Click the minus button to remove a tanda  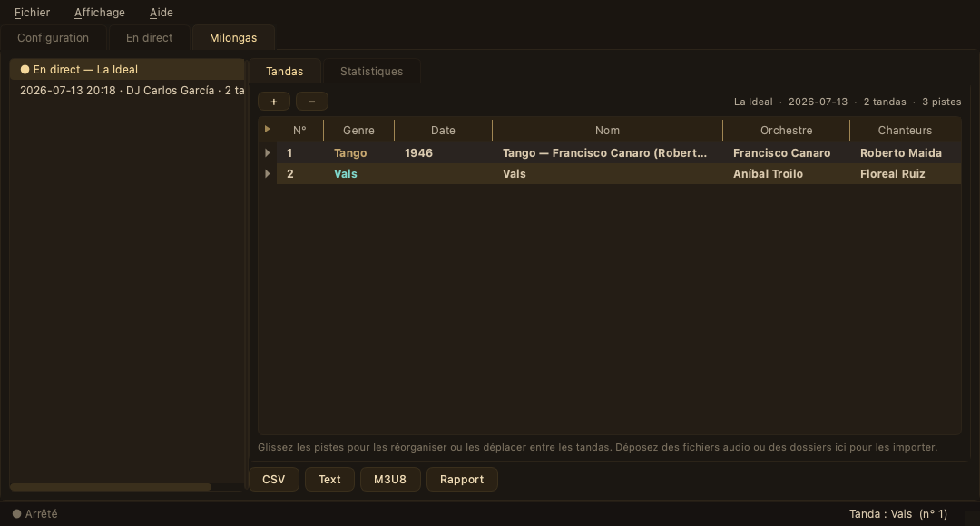312,102
